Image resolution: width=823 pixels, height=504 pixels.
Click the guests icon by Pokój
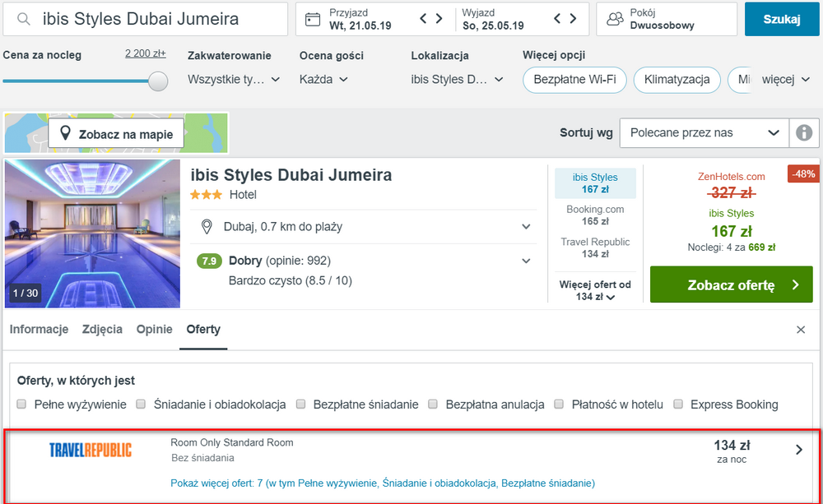point(615,20)
